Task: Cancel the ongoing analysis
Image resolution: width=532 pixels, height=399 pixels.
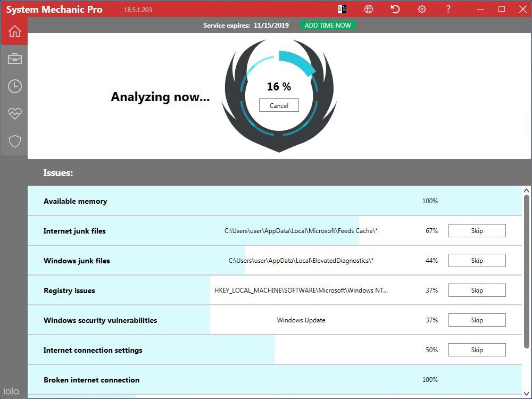Action: (x=279, y=105)
